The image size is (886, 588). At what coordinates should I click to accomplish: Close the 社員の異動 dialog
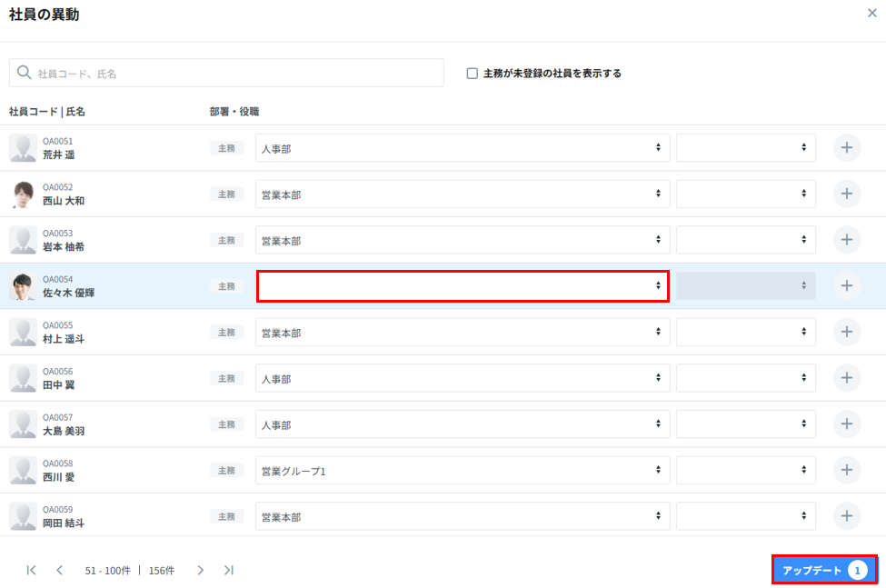pos(872,14)
